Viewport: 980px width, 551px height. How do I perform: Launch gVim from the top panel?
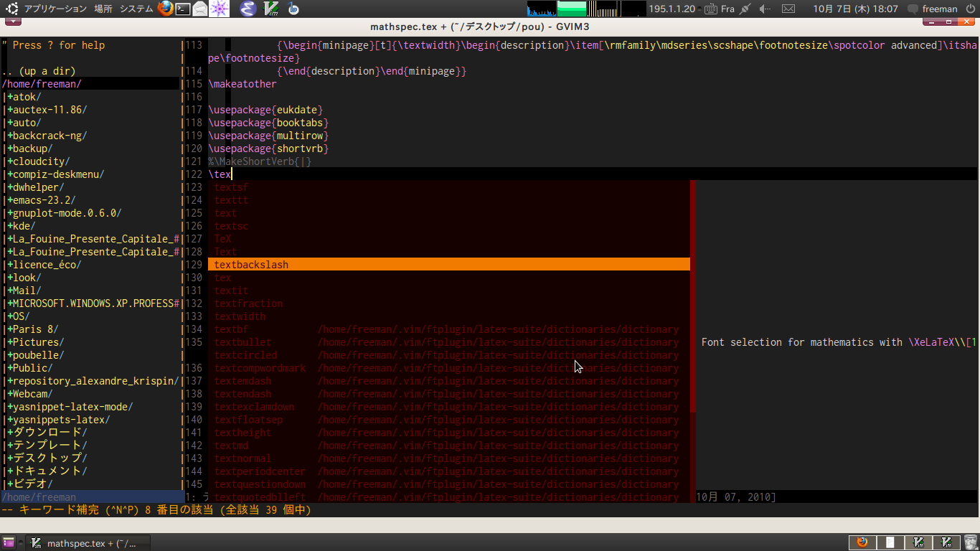click(271, 9)
